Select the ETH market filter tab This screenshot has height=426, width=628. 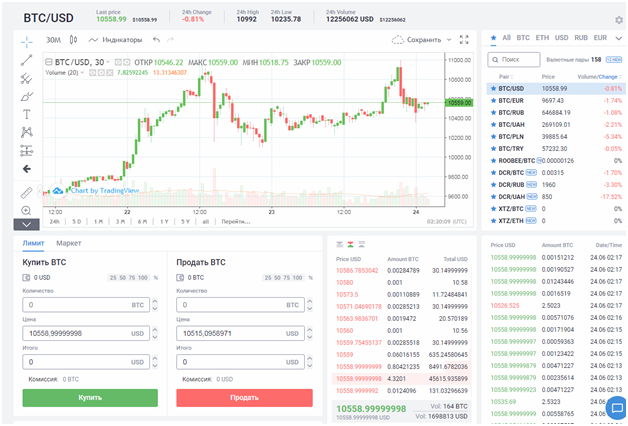coord(542,38)
